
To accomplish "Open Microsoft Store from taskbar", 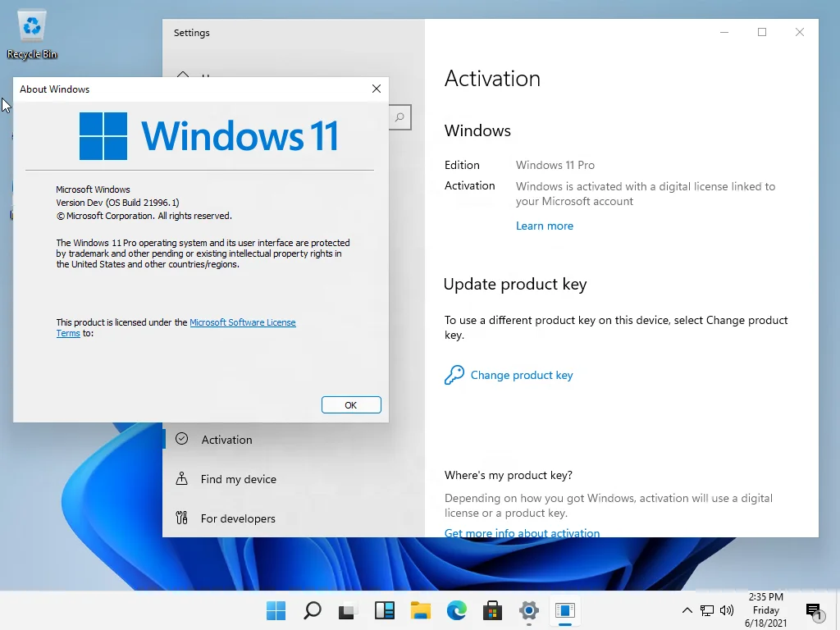I will click(x=492, y=610).
